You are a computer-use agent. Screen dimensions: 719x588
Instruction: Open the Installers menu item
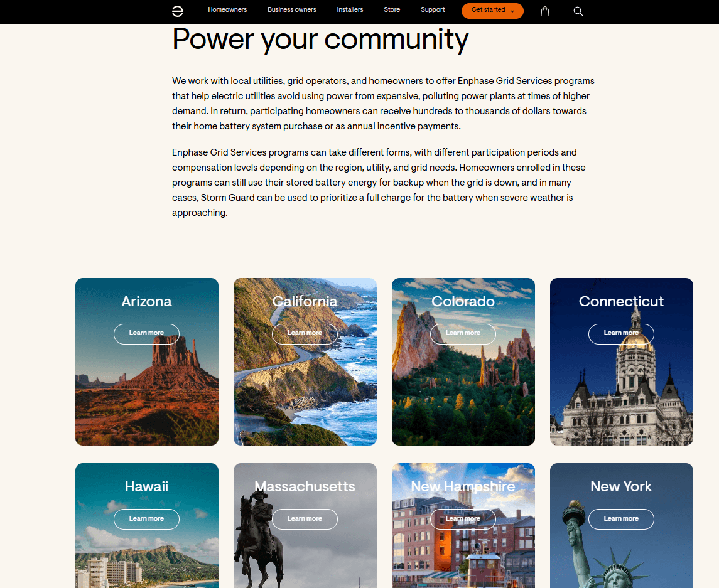350,10
